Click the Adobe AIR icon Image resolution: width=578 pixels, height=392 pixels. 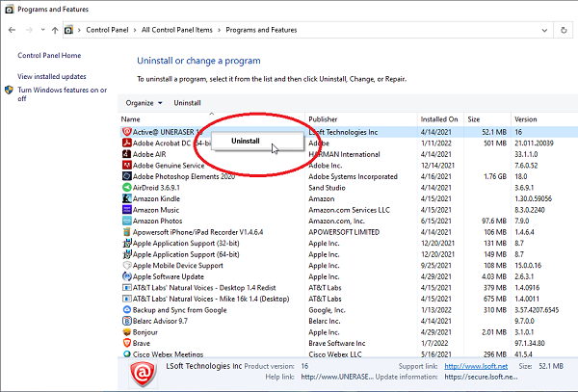click(127, 154)
